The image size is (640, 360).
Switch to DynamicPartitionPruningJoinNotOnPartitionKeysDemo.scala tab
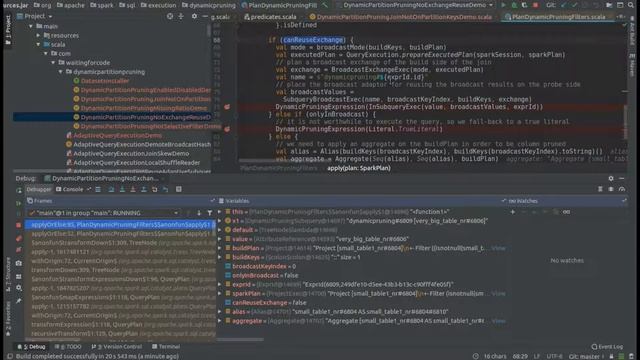(400, 17)
